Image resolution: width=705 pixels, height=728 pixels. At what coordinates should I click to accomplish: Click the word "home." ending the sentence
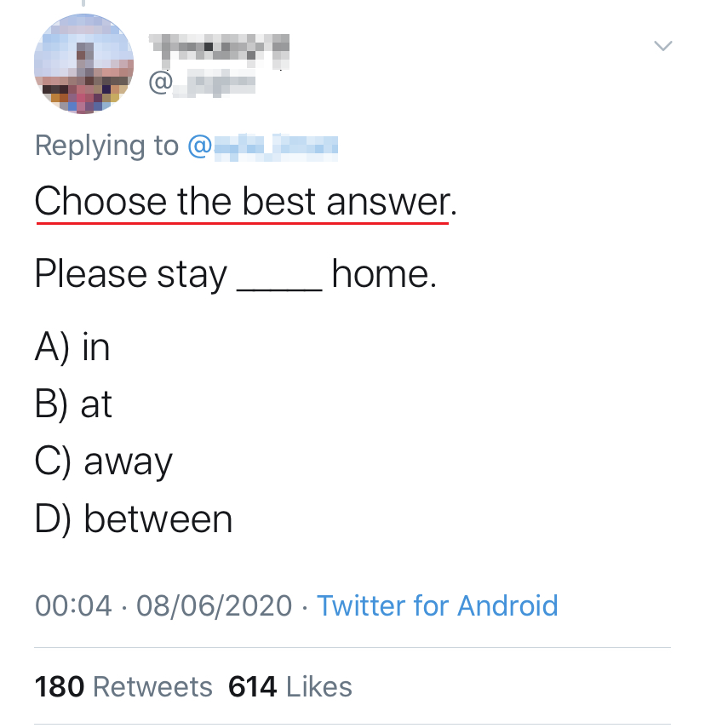(384, 274)
